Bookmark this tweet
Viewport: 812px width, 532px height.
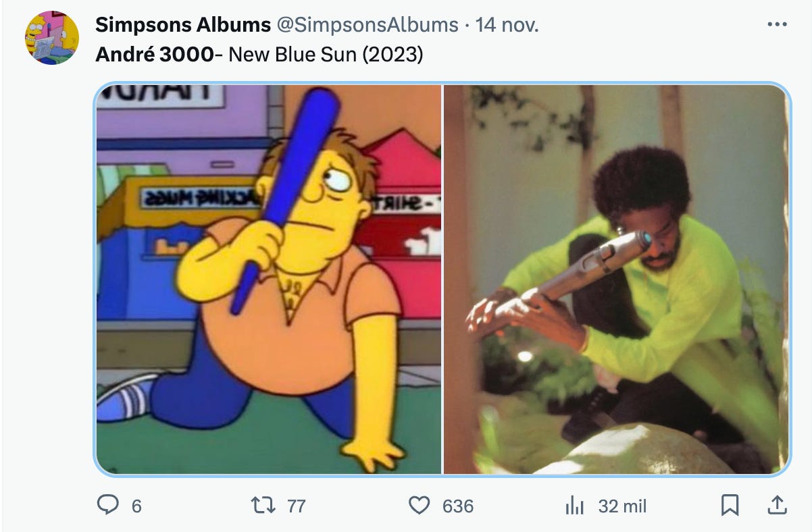click(730, 505)
